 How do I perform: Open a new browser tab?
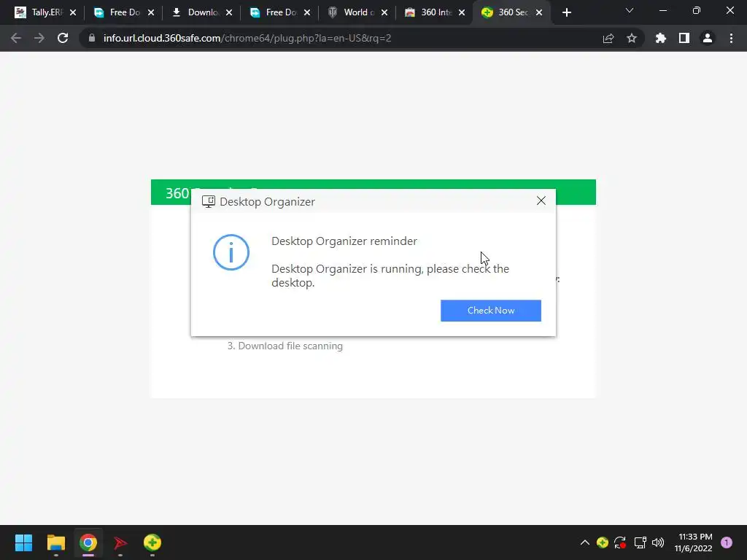(x=566, y=13)
